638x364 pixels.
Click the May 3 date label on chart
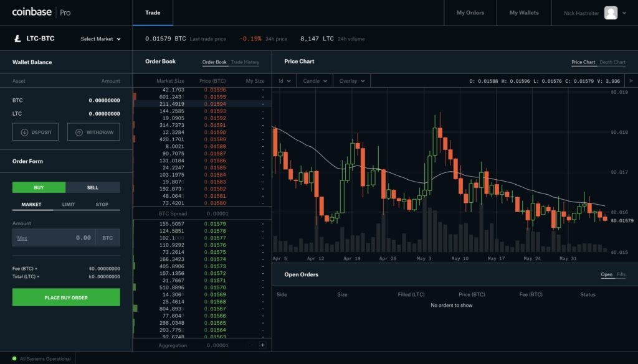[424, 258]
